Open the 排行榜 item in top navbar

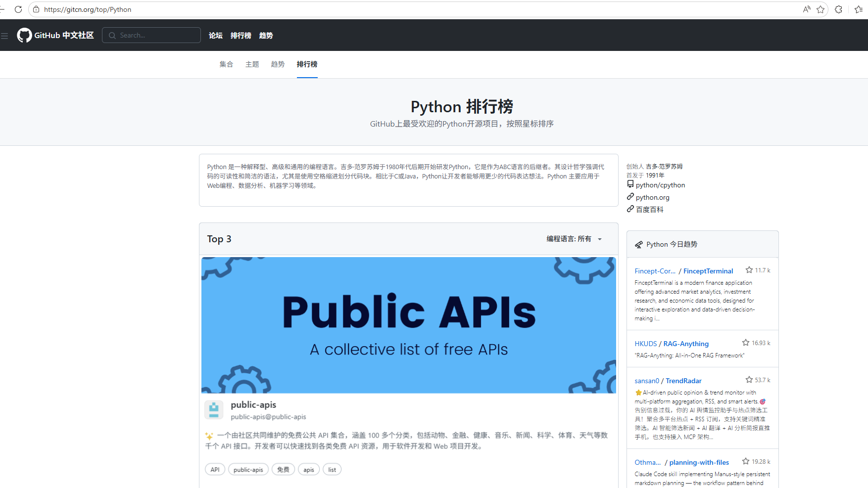241,36
